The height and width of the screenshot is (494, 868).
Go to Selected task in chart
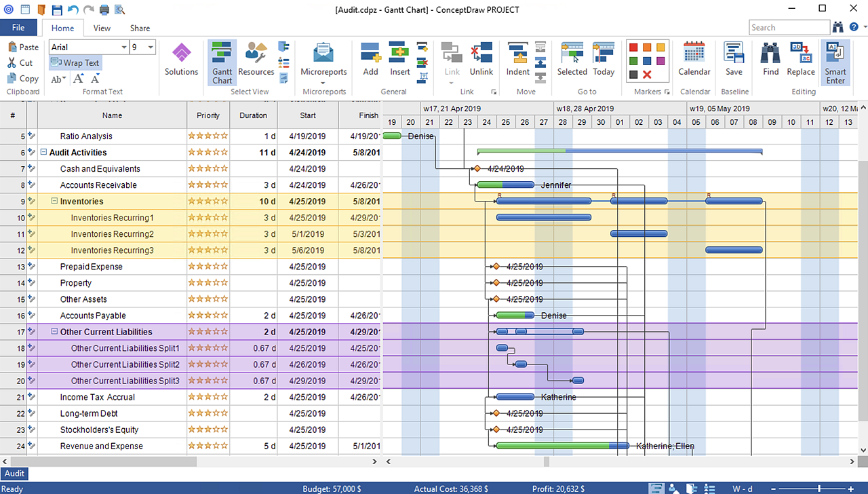coord(572,60)
